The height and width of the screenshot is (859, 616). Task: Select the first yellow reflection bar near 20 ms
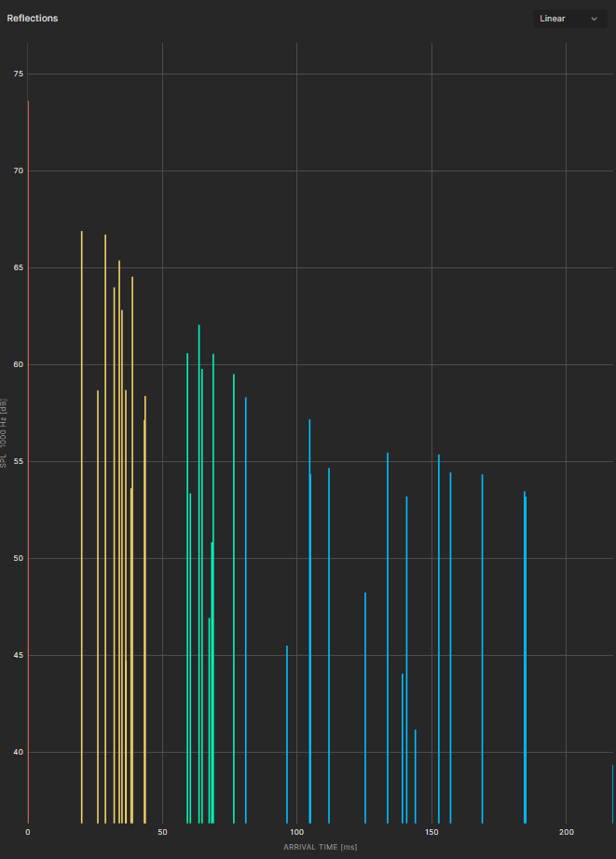82,522
